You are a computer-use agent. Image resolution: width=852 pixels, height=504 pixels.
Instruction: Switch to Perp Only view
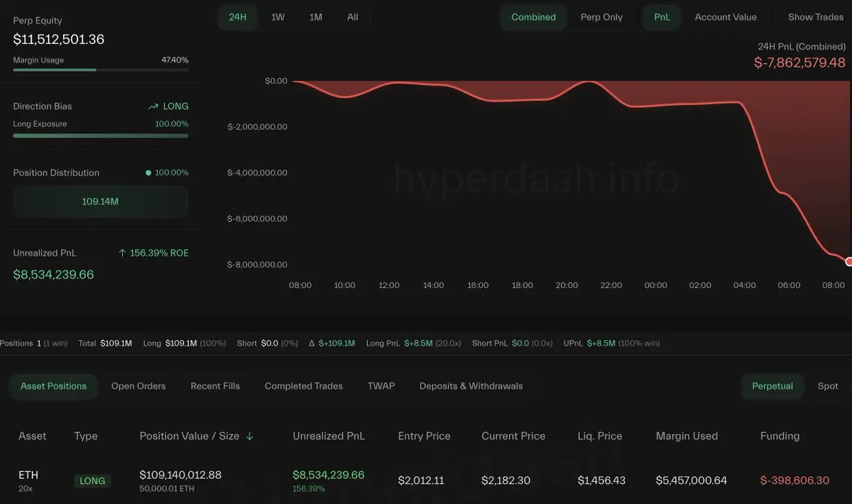[x=601, y=17]
